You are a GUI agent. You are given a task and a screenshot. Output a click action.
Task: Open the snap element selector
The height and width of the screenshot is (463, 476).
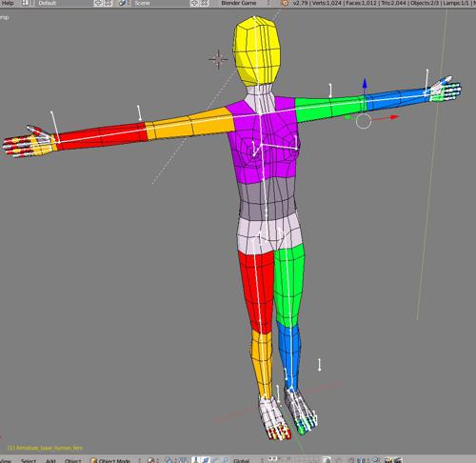(x=362, y=460)
